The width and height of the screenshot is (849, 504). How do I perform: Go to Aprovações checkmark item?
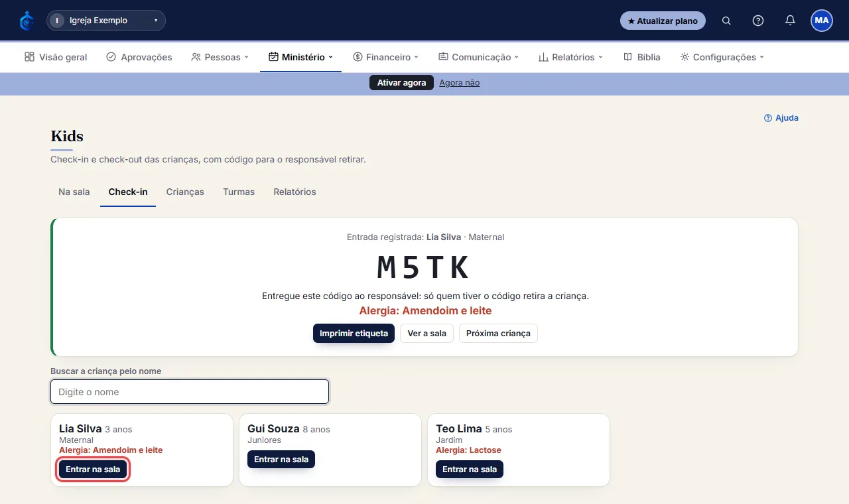coord(139,57)
